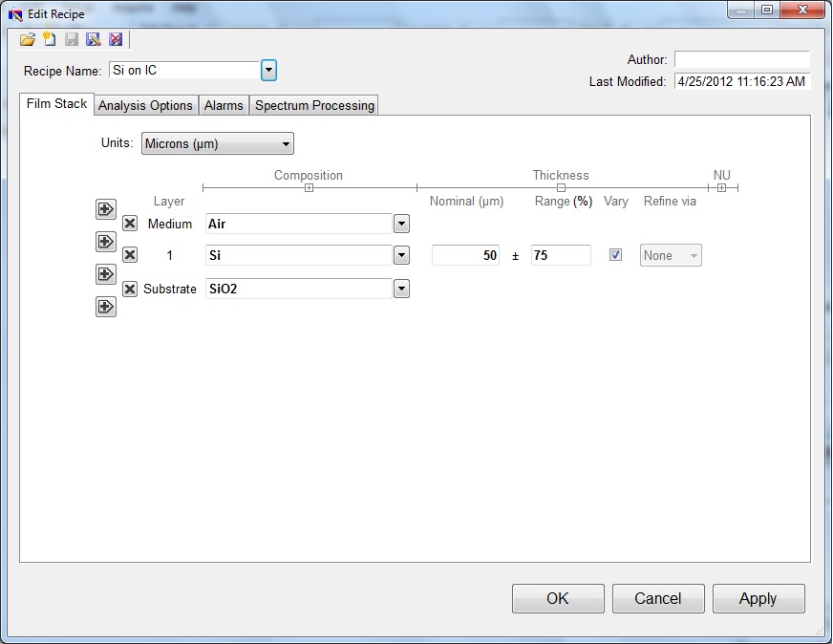The height and width of the screenshot is (644, 833).
Task: Click the Last Modified date field
Action: pyautogui.click(x=742, y=81)
